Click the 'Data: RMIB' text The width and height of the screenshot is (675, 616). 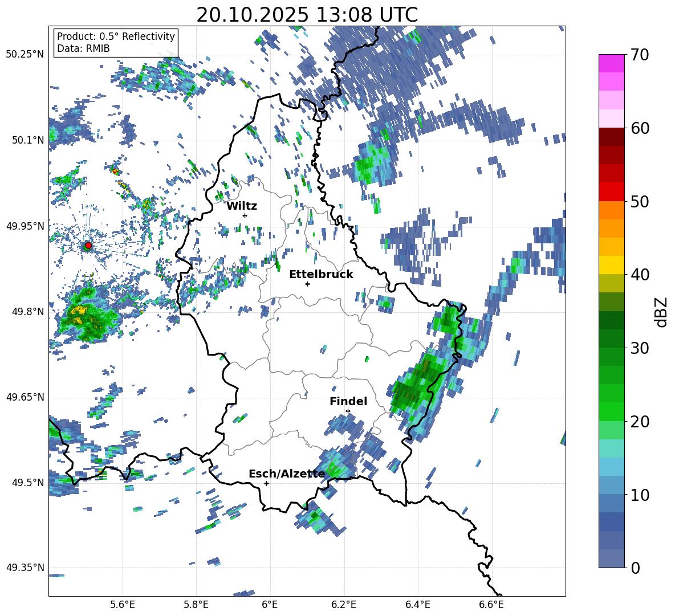click(x=83, y=48)
